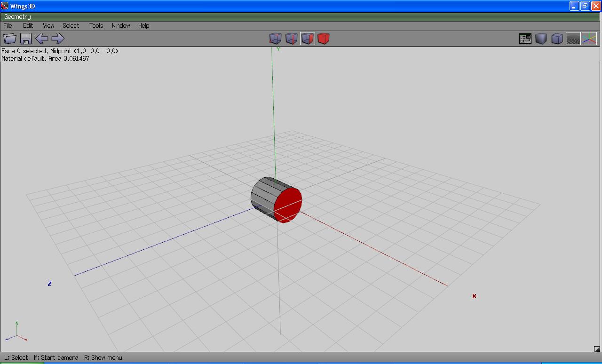
Task: Click the green Y axis label
Action: [x=278, y=48]
